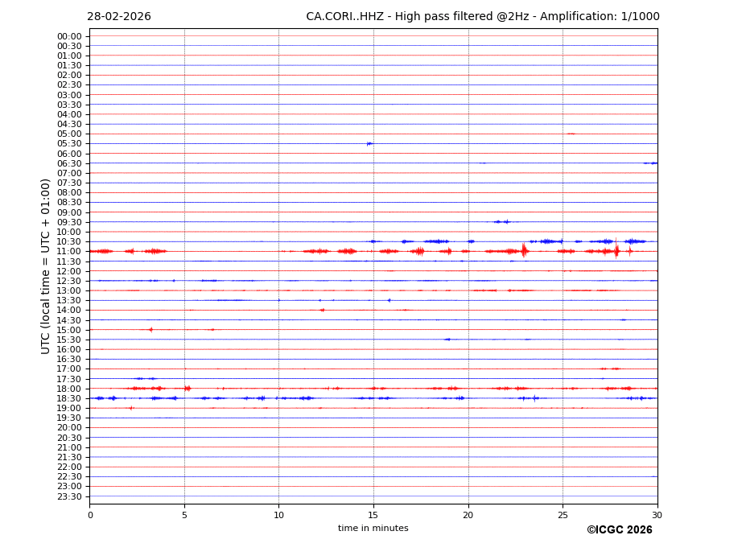Click the date 28-02-2026 in the header
746x560 pixels.
click(118, 17)
